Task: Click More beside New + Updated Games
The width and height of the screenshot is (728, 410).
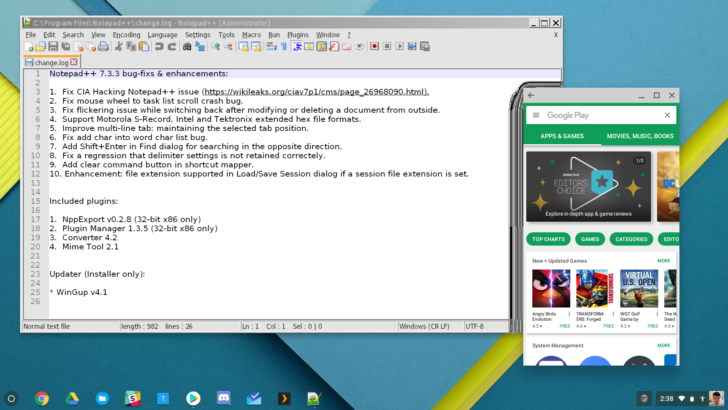Action: [663, 261]
